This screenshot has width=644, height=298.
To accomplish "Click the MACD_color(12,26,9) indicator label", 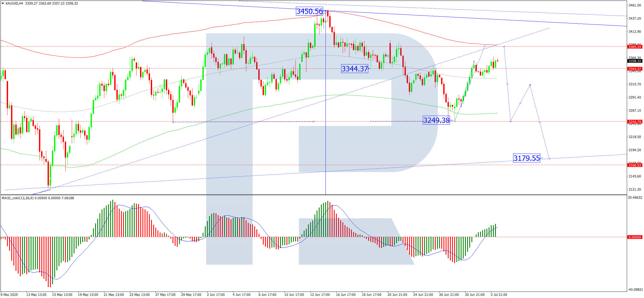I will pyautogui.click(x=17, y=198).
